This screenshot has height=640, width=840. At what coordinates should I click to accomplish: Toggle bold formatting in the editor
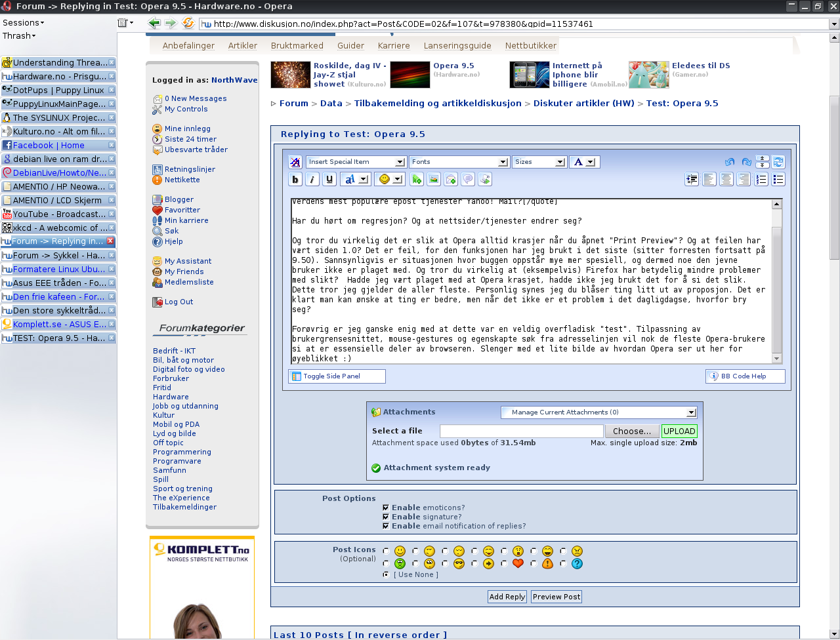pos(295,179)
